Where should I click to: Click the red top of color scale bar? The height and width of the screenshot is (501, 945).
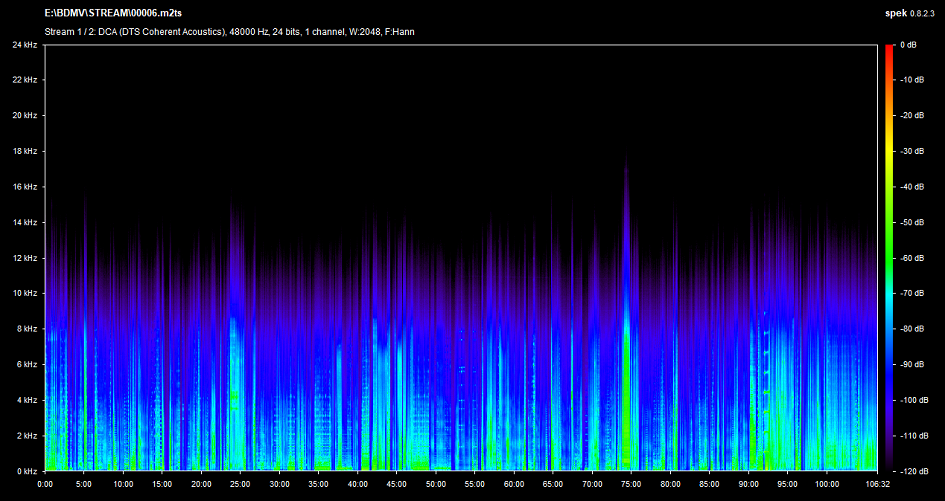coord(888,49)
